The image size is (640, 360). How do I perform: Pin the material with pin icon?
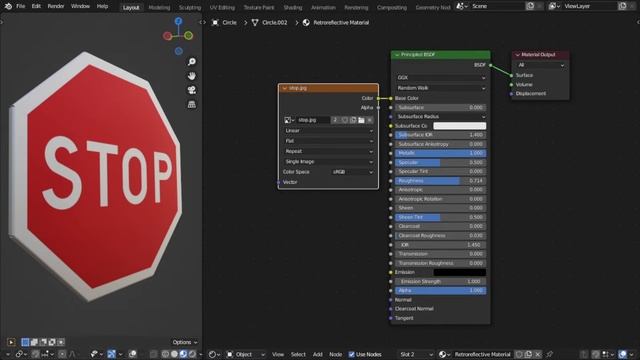coord(550,354)
